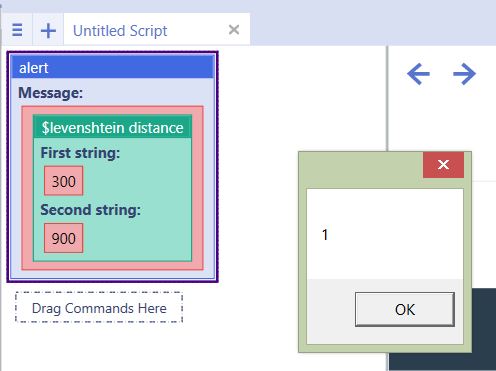496x371 pixels.
Task: Click the dialog title bar area
Action: point(361,170)
